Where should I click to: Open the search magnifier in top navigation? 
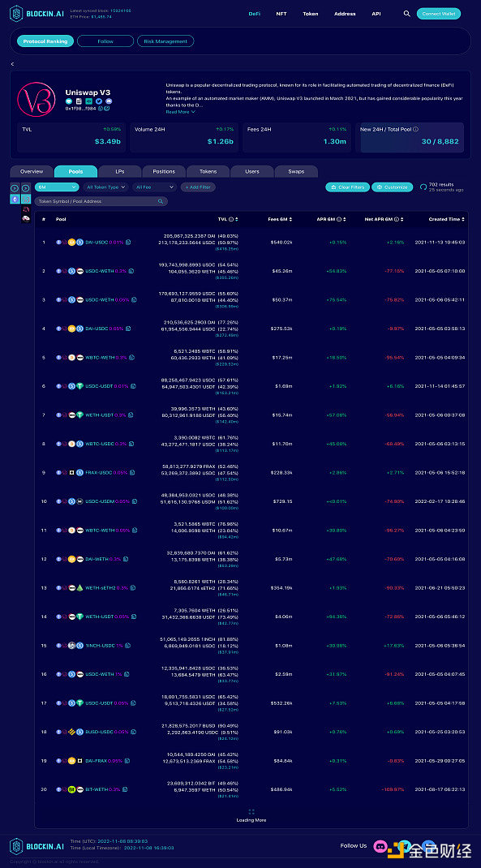point(407,13)
